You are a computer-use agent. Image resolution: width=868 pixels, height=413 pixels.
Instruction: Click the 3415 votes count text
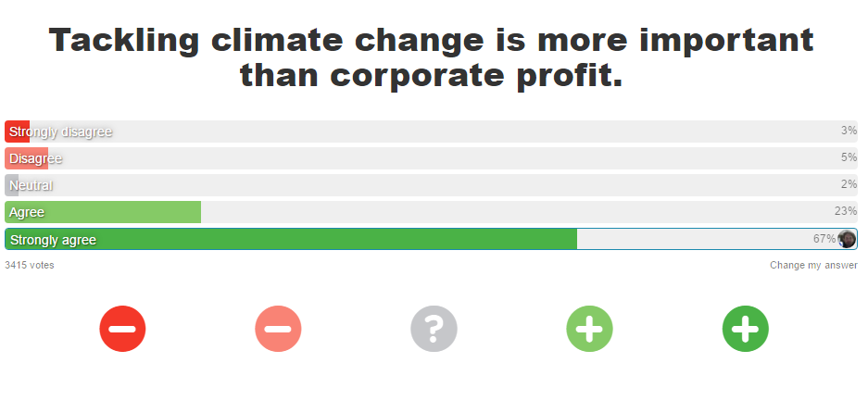30,265
